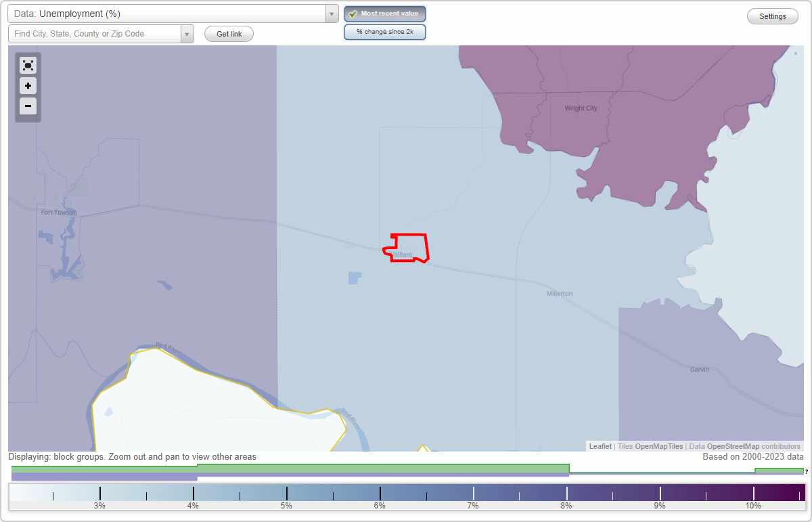Click the Millerton map label
Image resolution: width=812 pixels, height=522 pixels.
[x=560, y=294]
